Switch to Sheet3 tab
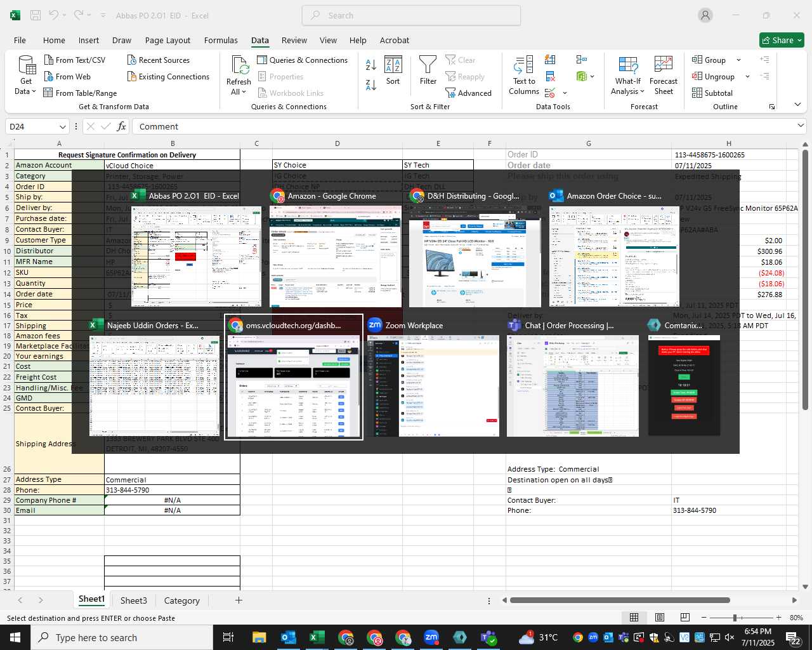Image resolution: width=812 pixels, height=650 pixels. tap(134, 600)
